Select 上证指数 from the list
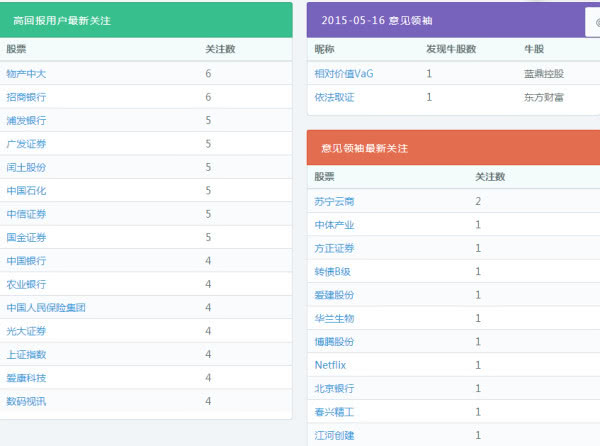Viewport: 600px width, 446px height. click(x=26, y=354)
